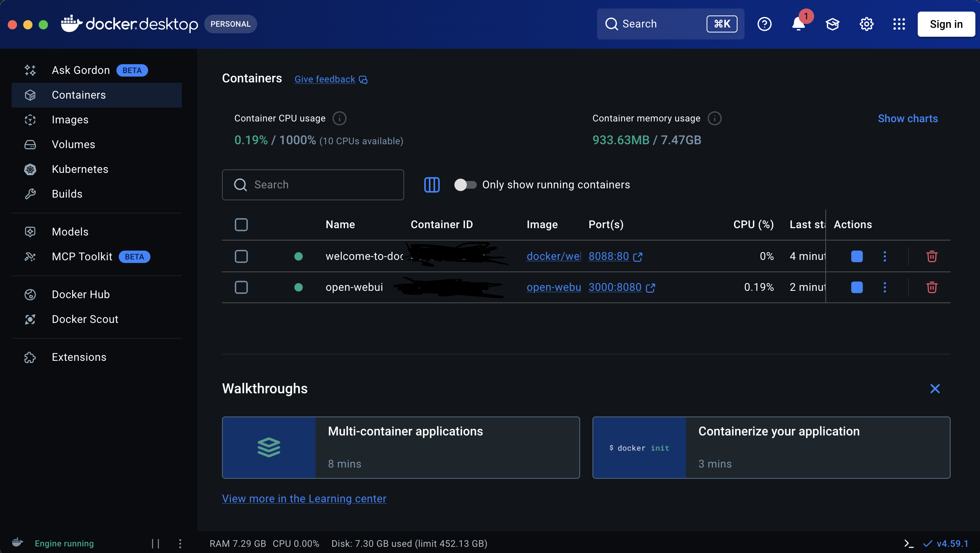
Task: Open the terminal from the status bar
Action: (x=908, y=543)
